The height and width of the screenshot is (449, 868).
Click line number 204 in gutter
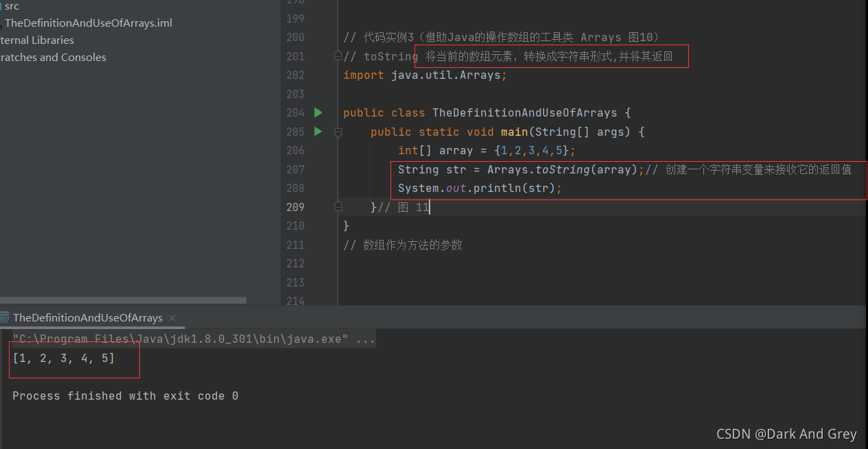point(295,112)
